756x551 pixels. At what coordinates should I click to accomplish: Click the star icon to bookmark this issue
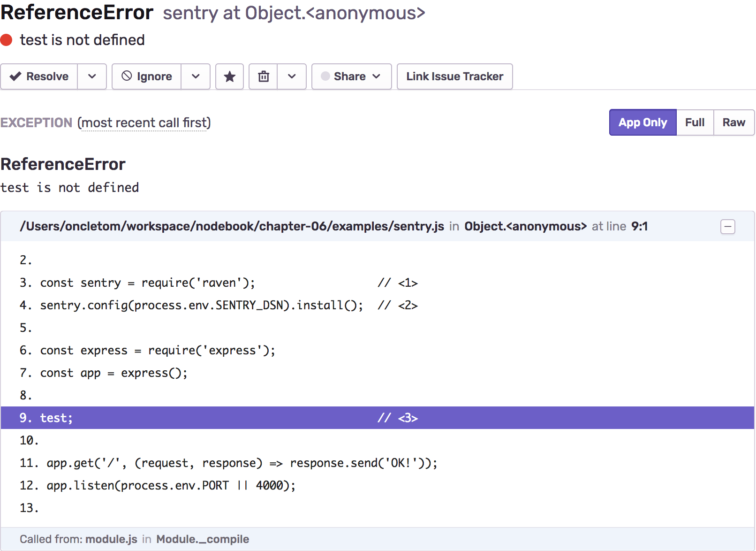229,76
